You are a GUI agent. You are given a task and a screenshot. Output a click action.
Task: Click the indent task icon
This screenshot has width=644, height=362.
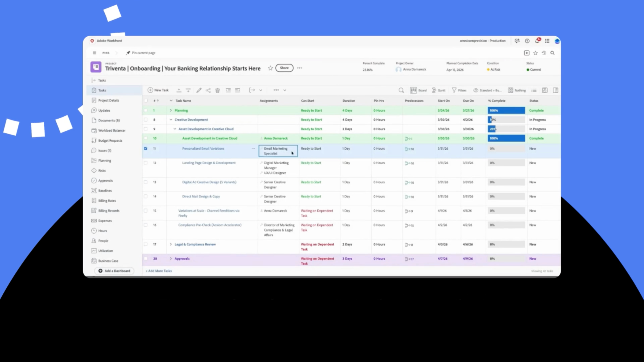(228, 90)
